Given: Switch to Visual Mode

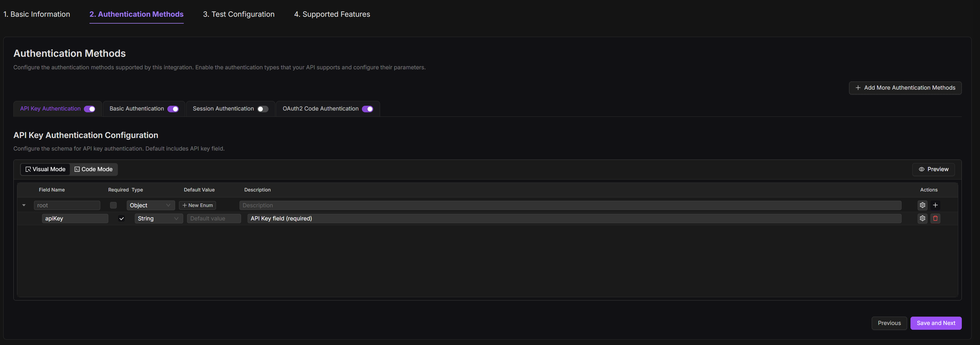Looking at the screenshot, I should coord(45,169).
